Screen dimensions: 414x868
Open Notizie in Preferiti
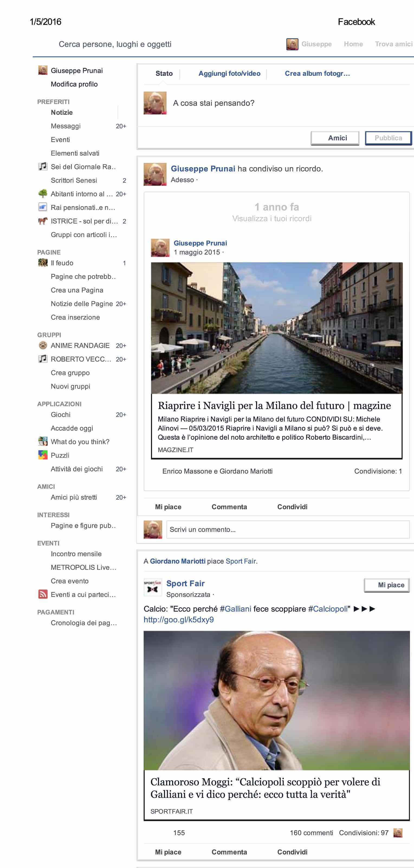point(62,112)
